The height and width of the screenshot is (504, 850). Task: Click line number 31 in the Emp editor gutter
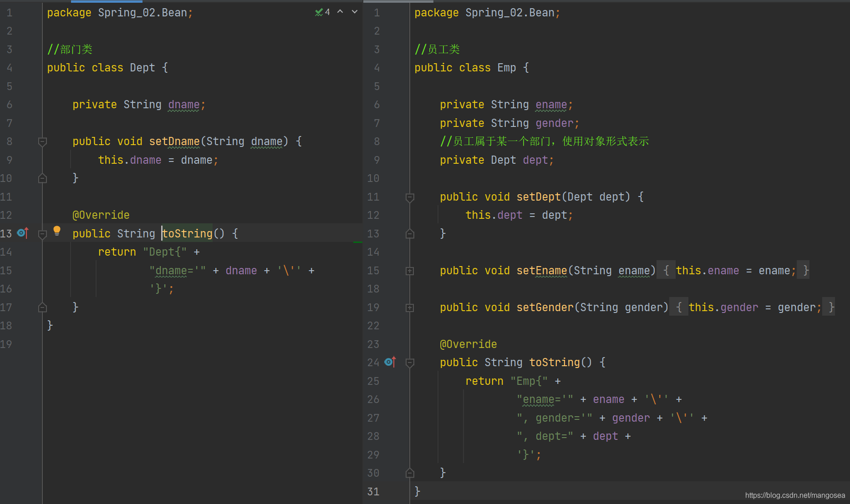point(373,492)
